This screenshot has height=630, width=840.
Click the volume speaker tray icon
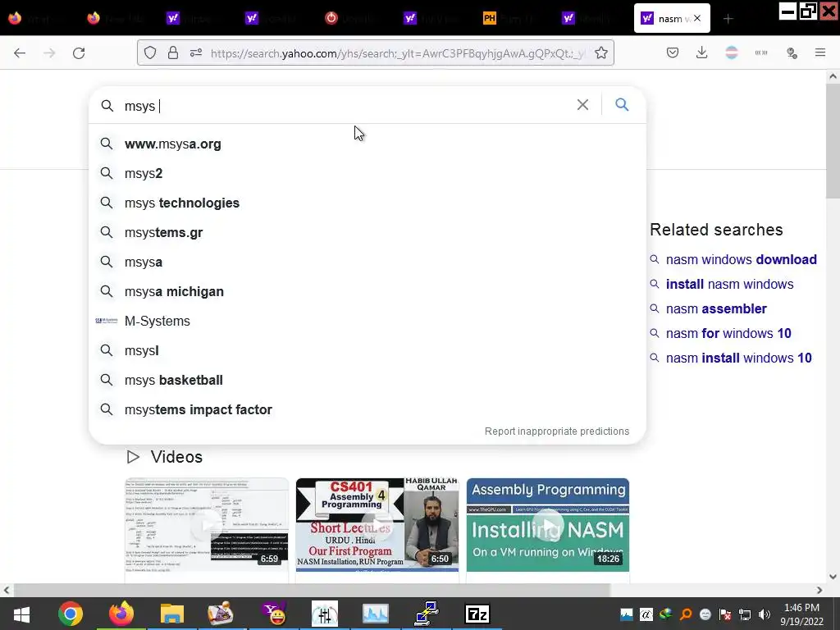(765, 614)
